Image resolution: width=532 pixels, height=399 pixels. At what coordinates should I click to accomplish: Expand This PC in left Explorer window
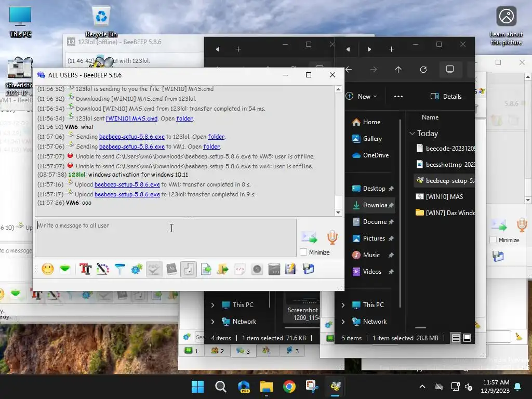[212, 305]
